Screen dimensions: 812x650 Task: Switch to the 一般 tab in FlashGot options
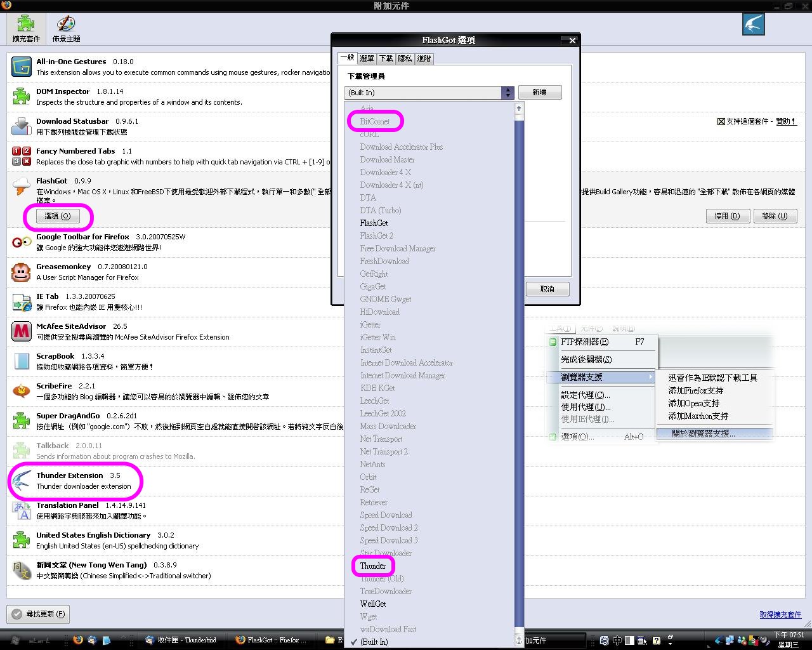pyautogui.click(x=347, y=58)
